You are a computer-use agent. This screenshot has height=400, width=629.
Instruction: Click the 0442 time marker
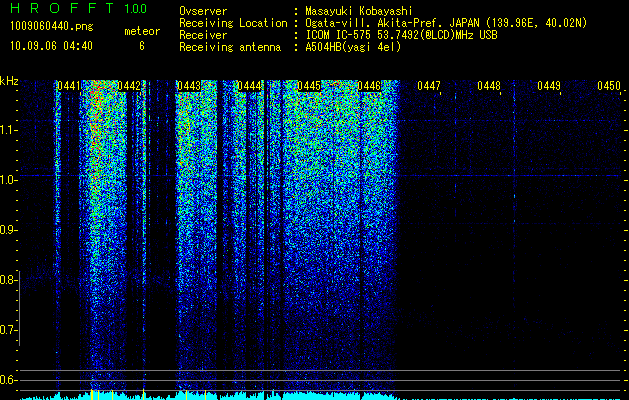point(129,86)
